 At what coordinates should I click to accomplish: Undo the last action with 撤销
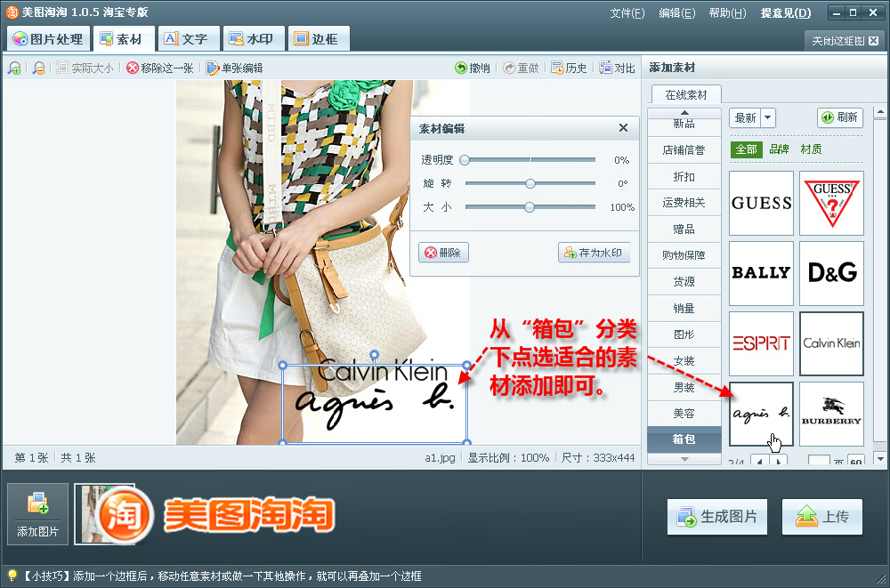click(473, 68)
